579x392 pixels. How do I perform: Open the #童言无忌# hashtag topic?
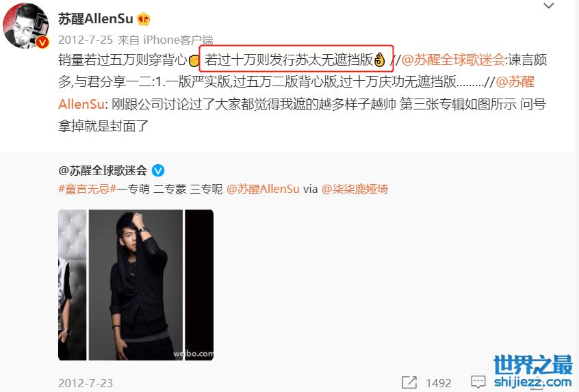[x=87, y=189]
